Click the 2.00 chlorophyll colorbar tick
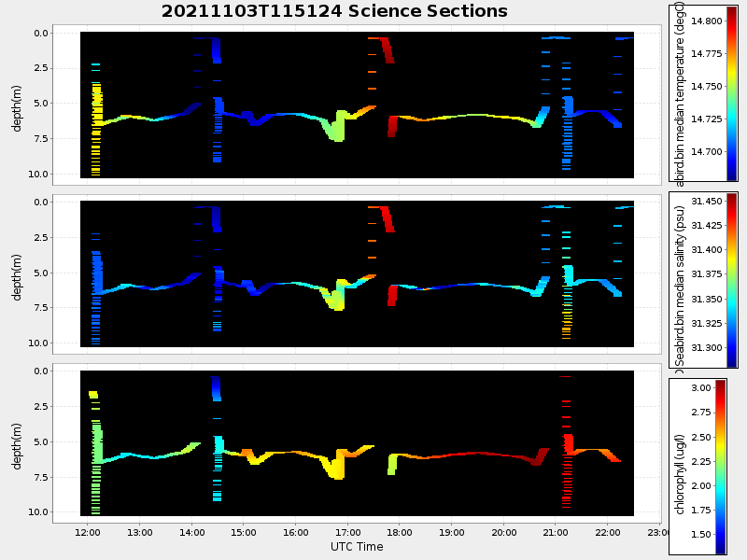 (701, 485)
